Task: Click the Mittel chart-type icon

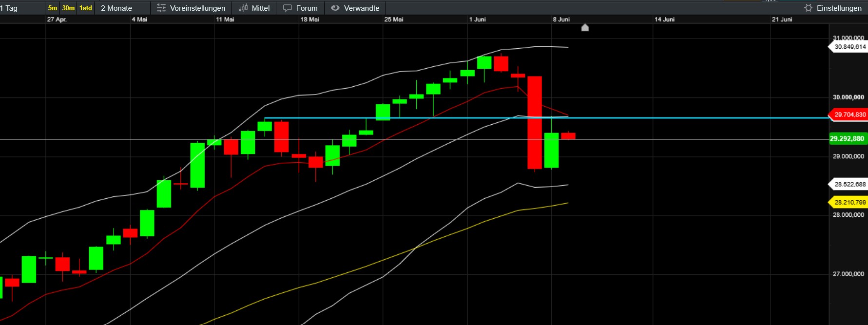Action: pyautogui.click(x=243, y=8)
